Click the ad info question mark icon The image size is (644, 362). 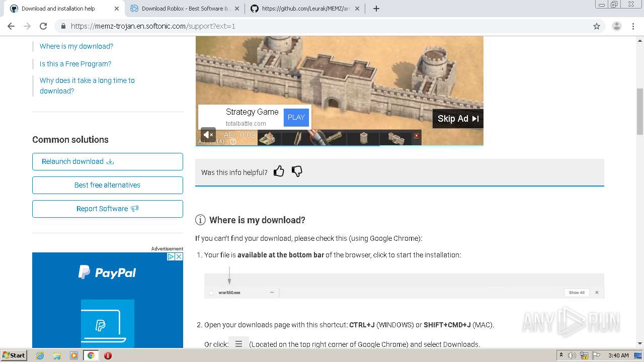pos(233,141)
